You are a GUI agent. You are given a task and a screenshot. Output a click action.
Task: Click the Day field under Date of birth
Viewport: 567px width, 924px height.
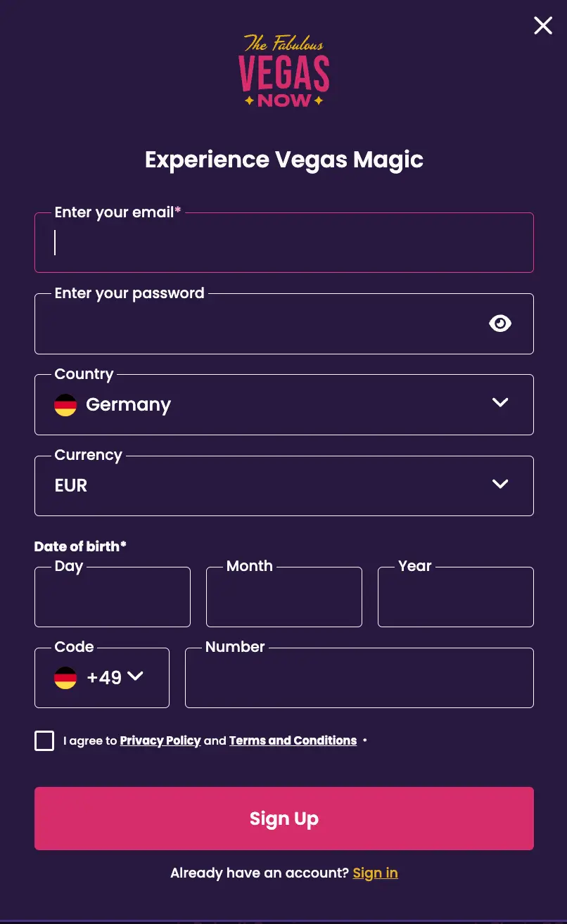(x=113, y=597)
